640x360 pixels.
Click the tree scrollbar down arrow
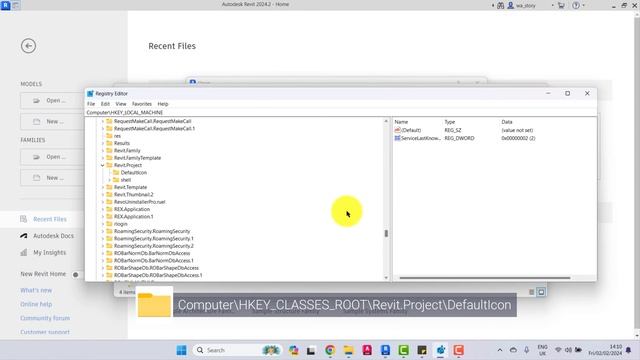click(386, 278)
